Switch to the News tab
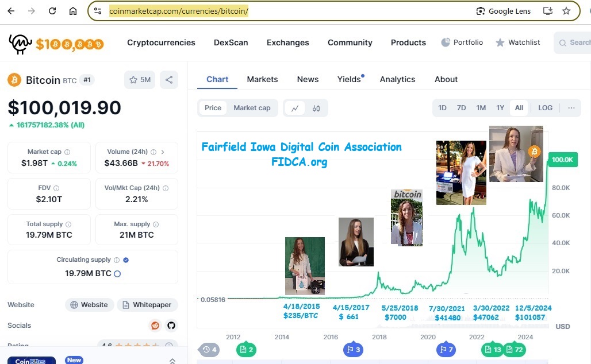 point(308,79)
